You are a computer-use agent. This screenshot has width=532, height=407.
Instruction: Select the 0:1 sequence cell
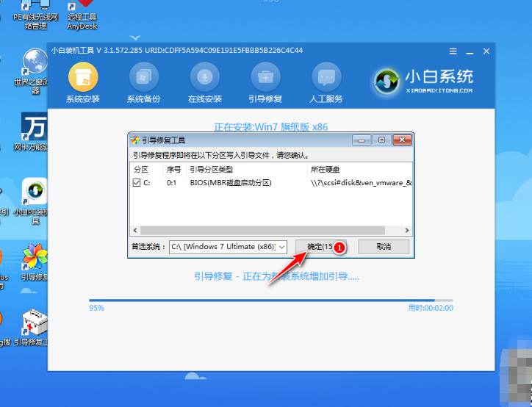tap(172, 183)
